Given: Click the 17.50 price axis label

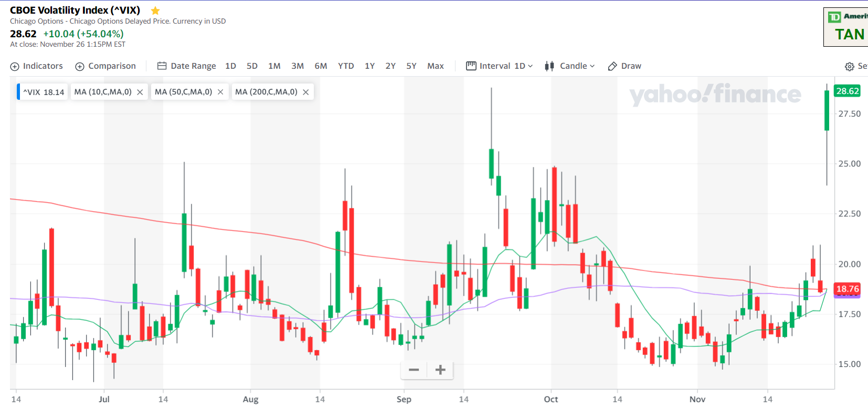Looking at the screenshot, I should [x=849, y=314].
